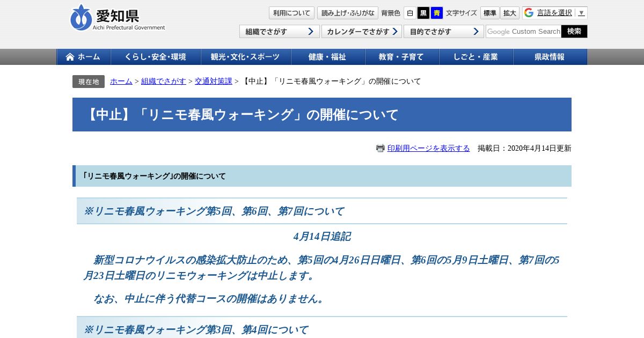Open しごと・産業 menu
Screen dimensions: 644x338
click(476, 57)
